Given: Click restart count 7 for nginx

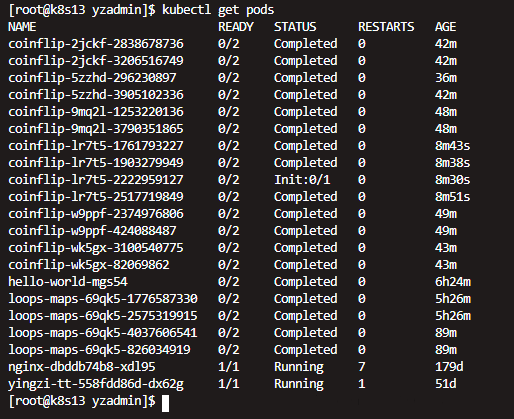Looking at the screenshot, I should [x=362, y=367].
